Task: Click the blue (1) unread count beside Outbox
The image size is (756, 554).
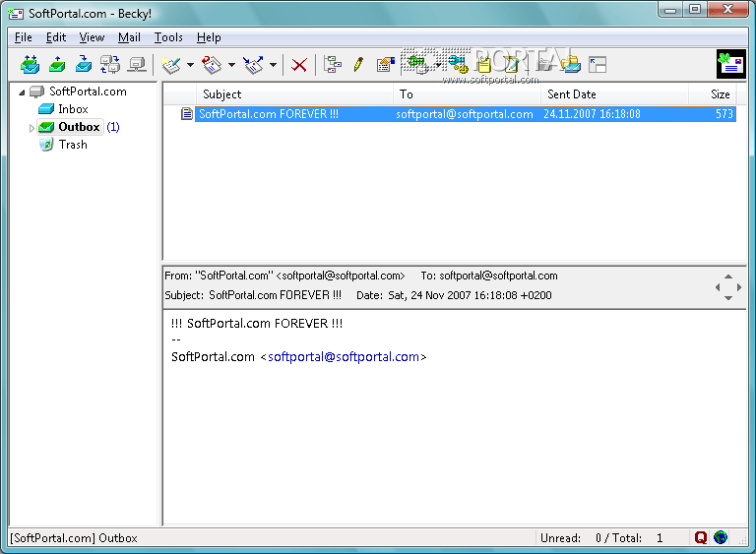Action: (x=113, y=127)
